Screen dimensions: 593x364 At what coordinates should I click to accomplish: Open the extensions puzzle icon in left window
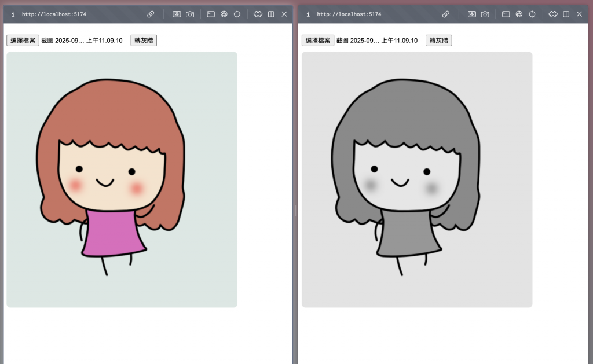tap(258, 14)
